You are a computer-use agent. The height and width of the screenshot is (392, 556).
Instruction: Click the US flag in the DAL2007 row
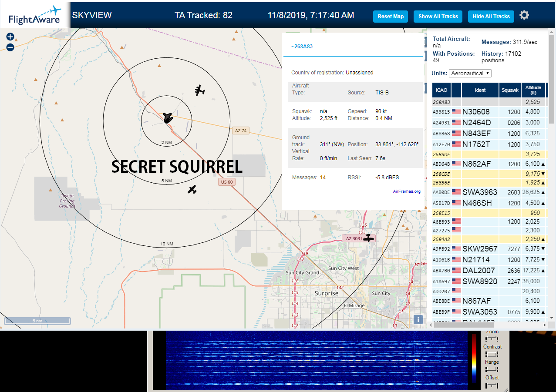click(x=456, y=270)
